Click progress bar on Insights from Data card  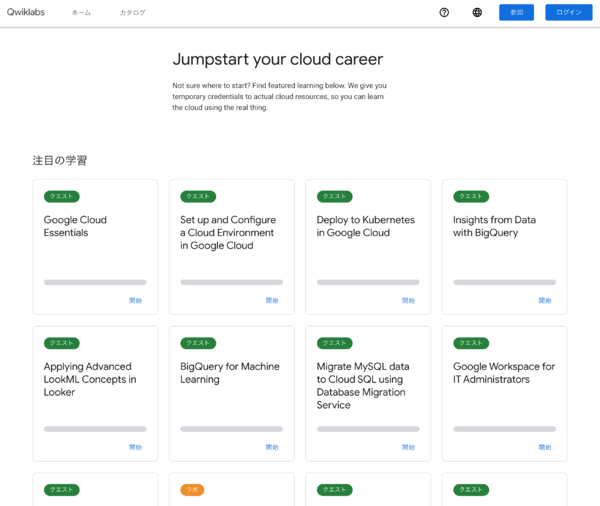504,282
